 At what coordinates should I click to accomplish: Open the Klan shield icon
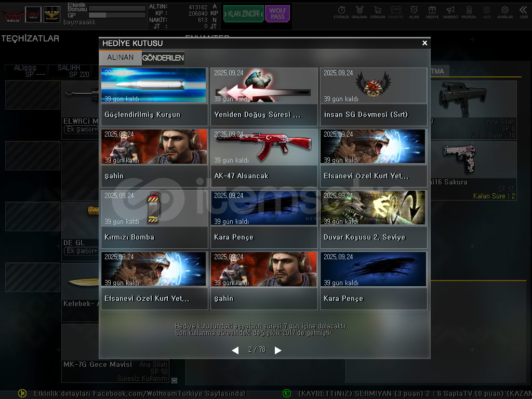(x=414, y=12)
